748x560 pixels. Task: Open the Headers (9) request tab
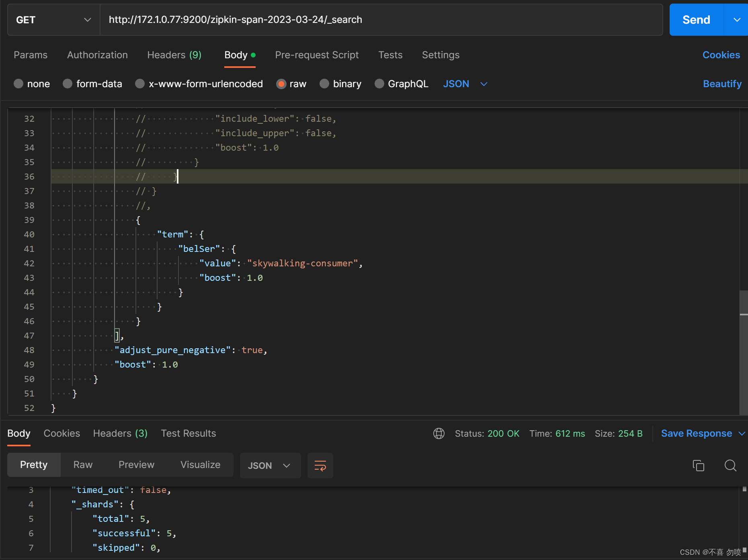[x=174, y=55]
